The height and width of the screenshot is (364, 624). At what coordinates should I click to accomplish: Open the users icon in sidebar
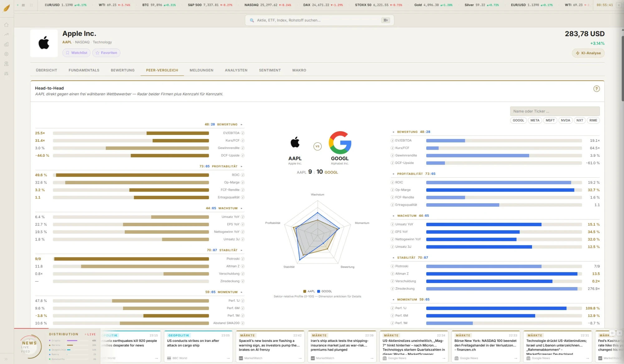(x=6, y=64)
